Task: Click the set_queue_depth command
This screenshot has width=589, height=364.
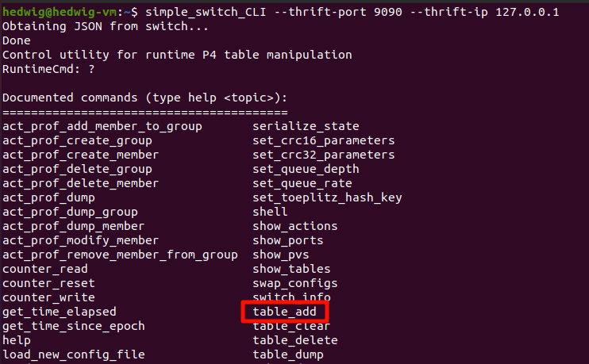Action: point(306,169)
